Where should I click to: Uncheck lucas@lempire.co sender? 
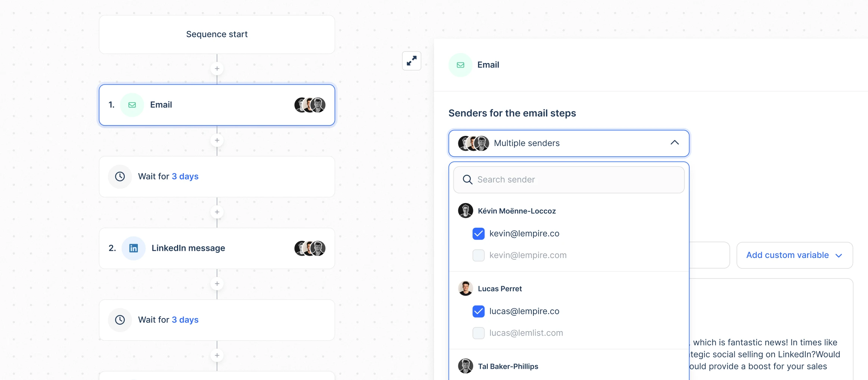click(478, 311)
